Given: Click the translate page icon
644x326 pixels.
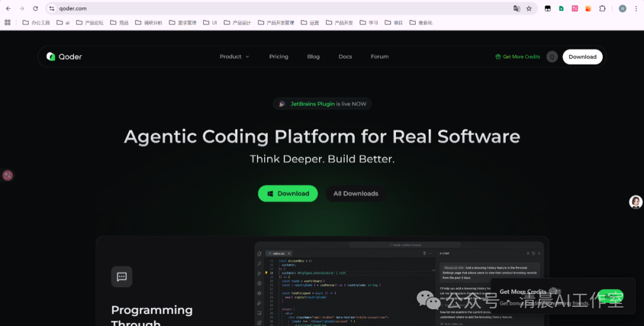Looking at the screenshot, I should (516, 8).
